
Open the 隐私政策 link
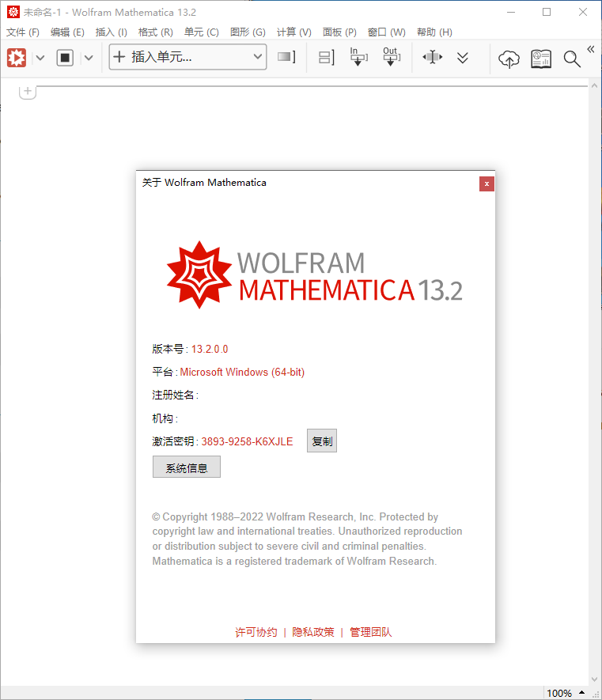313,632
